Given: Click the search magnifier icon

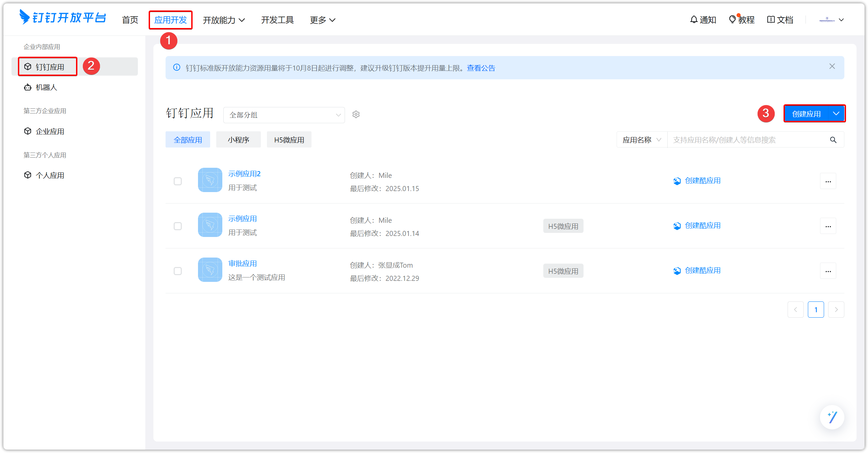Looking at the screenshot, I should (833, 140).
